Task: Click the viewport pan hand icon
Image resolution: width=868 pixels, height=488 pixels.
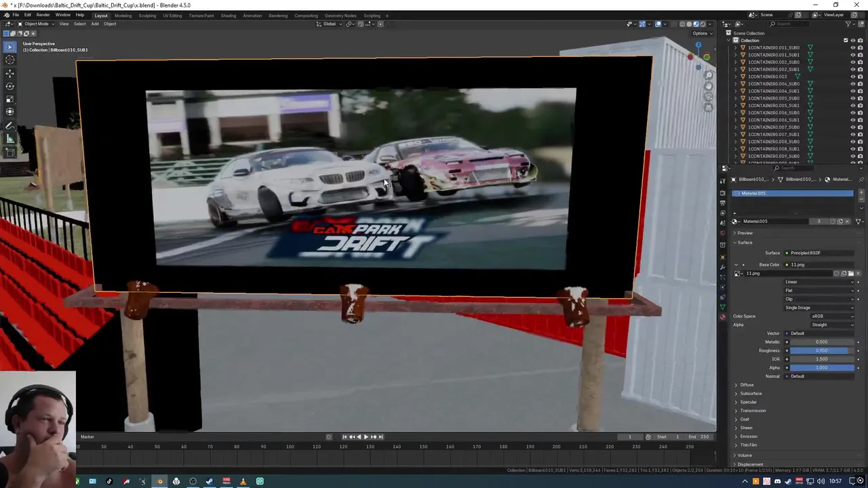Action: [x=709, y=86]
